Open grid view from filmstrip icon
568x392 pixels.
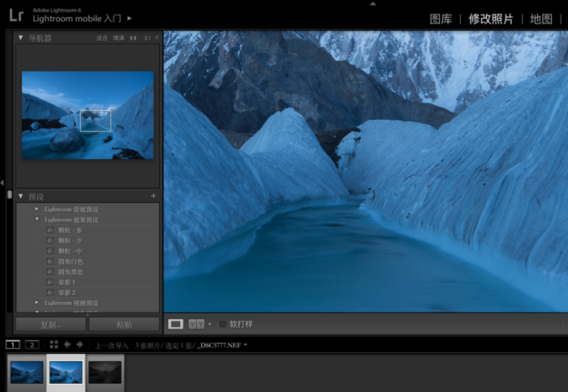(54, 345)
